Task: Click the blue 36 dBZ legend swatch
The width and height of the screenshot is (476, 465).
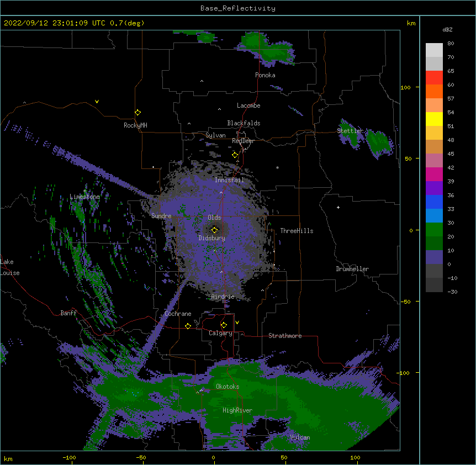Action: coord(434,202)
